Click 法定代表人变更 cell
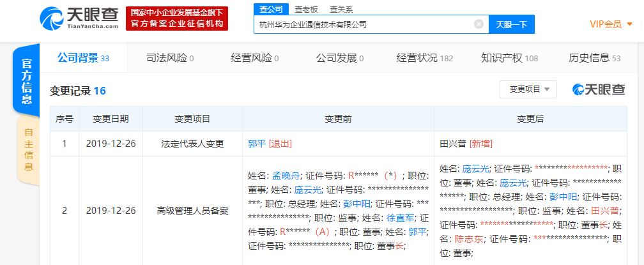Screen dimensions: 644x265 [x=193, y=144]
